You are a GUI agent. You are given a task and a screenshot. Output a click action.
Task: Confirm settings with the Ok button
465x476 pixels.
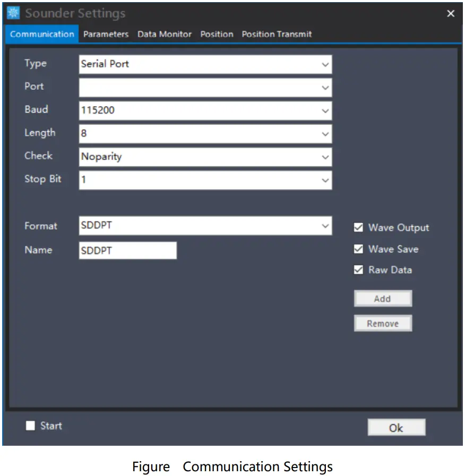[396, 427]
